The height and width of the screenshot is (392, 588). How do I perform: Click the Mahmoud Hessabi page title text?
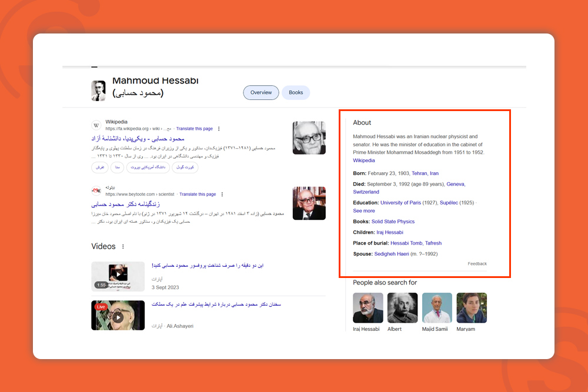coord(155,81)
